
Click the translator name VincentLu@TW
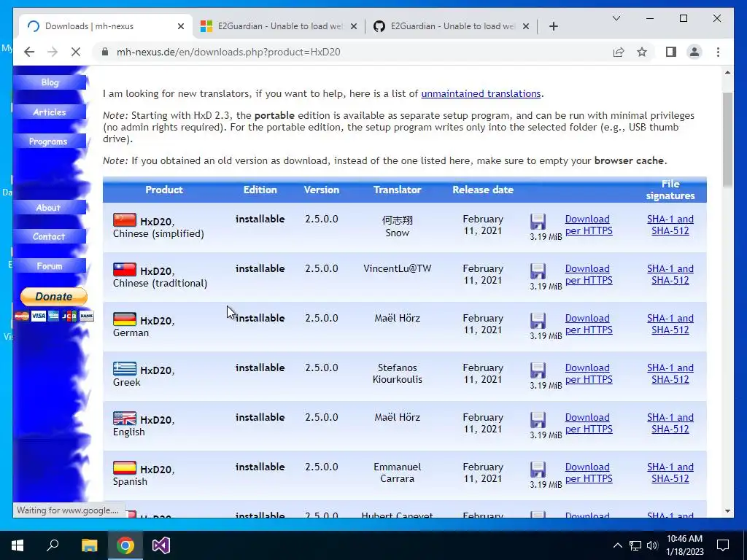[x=398, y=268]
